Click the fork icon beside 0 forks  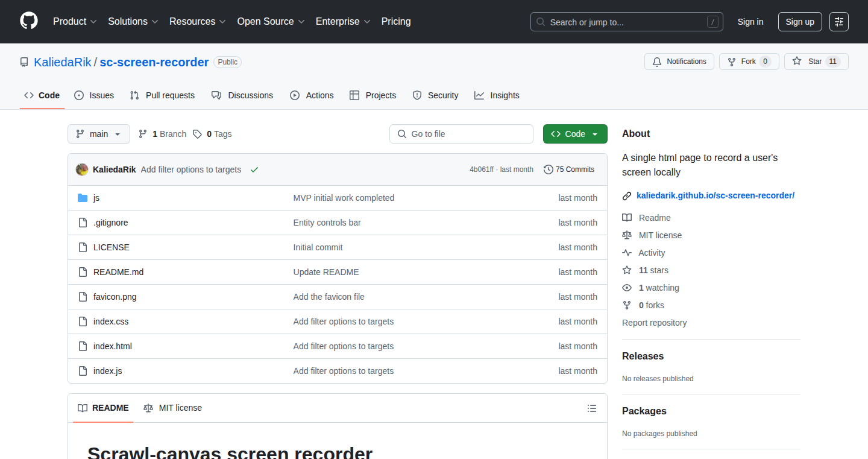(627, 305)
